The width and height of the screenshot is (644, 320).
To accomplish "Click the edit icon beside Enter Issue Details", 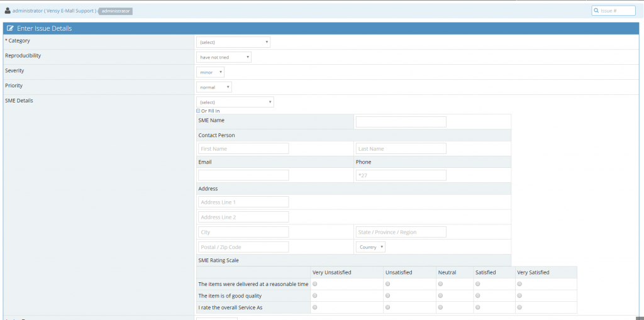I will (11, 29).
